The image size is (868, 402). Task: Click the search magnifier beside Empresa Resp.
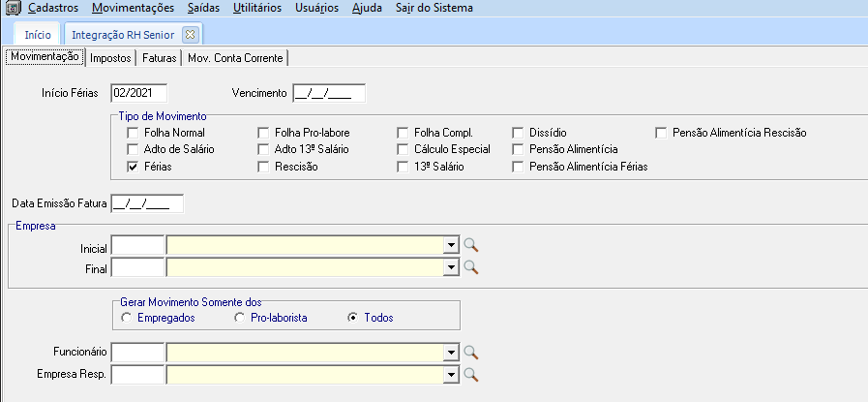point(471,373)
